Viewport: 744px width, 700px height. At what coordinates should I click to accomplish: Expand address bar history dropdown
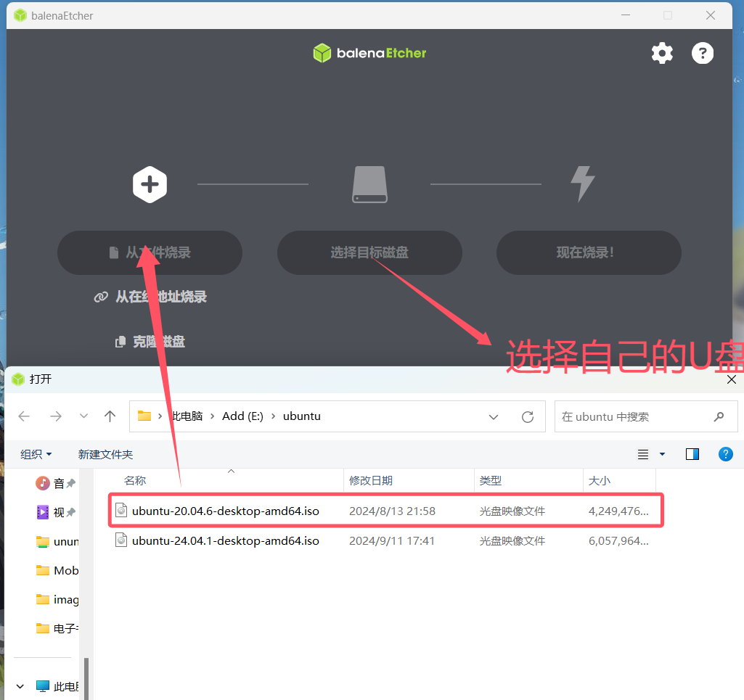494,417
